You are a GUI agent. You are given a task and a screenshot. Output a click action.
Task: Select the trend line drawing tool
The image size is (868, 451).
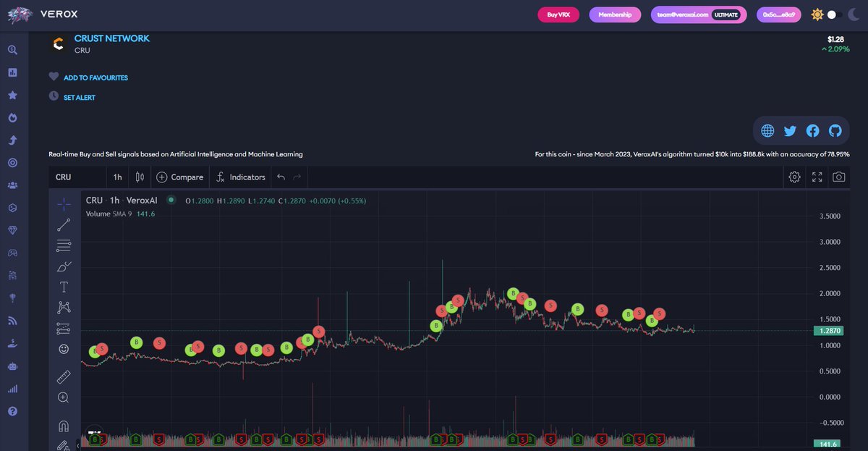[x=64, y=225]
